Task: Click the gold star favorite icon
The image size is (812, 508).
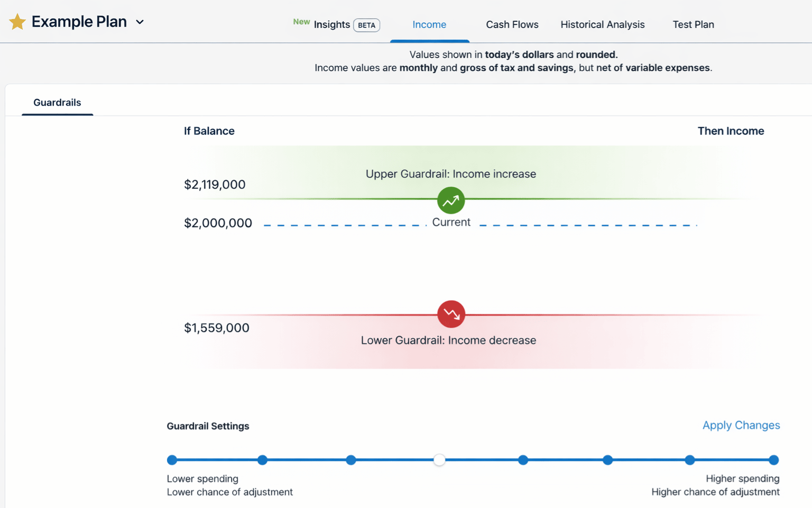Action: (x=17, y=22)
